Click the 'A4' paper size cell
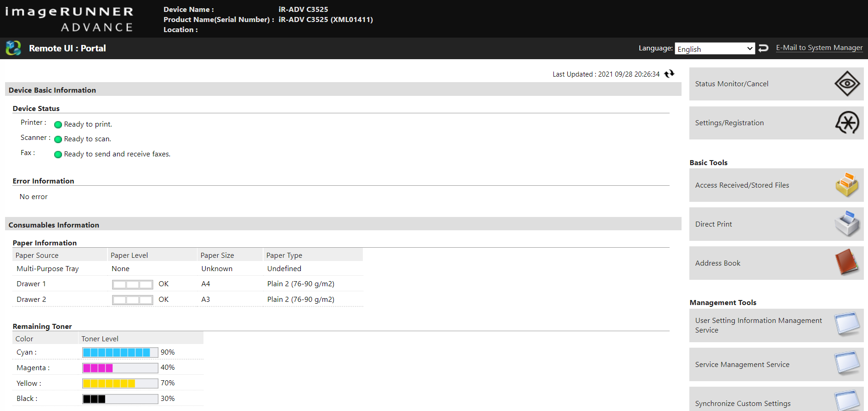The image size is (868, 411). pyautogui.click(x=206, y=284)
